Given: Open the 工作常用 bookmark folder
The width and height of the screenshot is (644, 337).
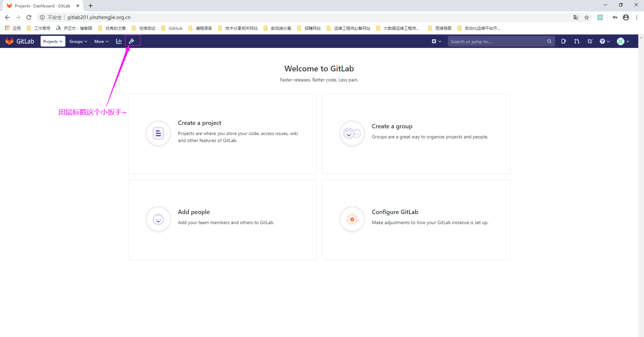Looking at the screenshot, I should (x=39, y=28).
